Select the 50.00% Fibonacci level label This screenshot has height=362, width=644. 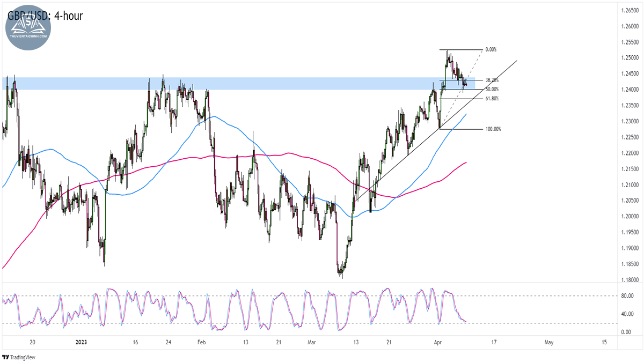coord(492,89)
